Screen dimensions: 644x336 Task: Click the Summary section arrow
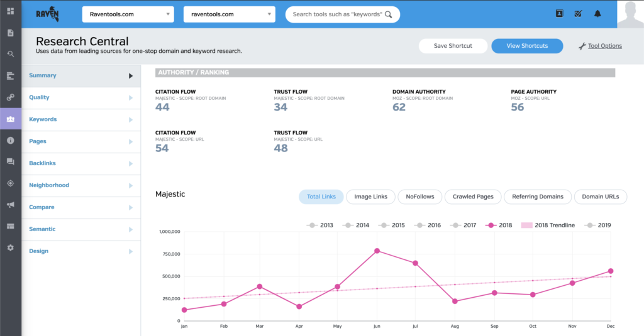coord(131,76)
